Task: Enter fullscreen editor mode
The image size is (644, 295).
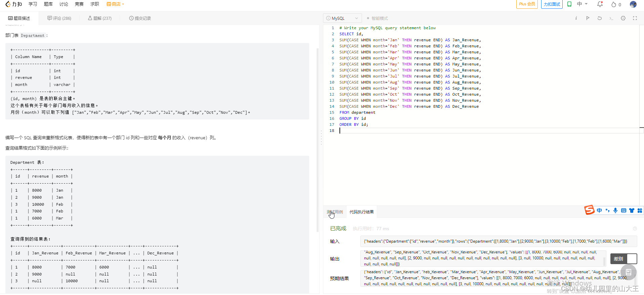Action: tap(635, 18)
